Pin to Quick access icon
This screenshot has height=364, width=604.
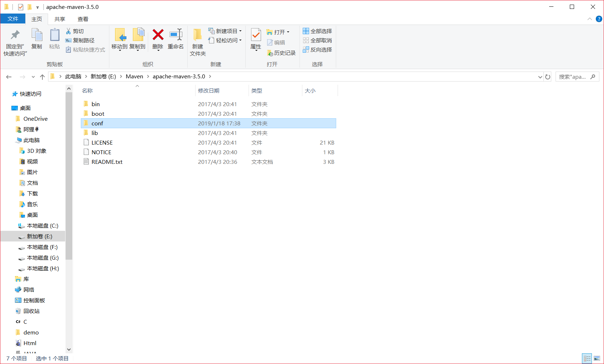click(x=15, y=42)
